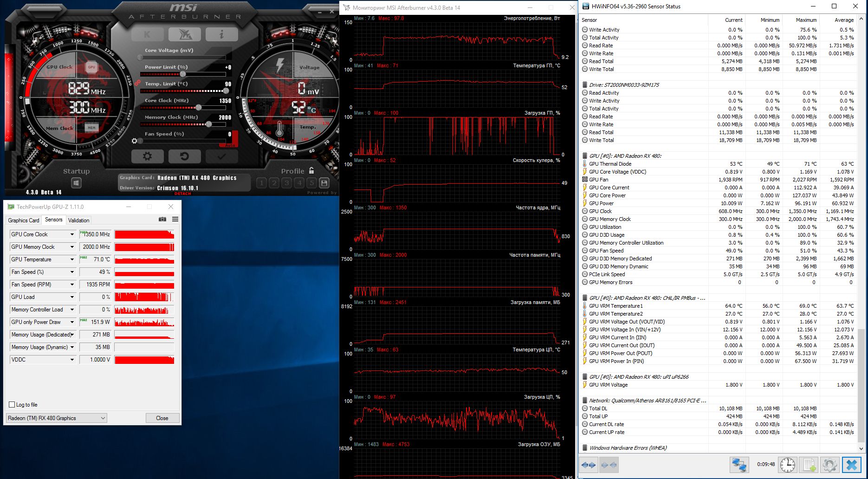Click the GPU chip icon on gauge

pos(91,67)
